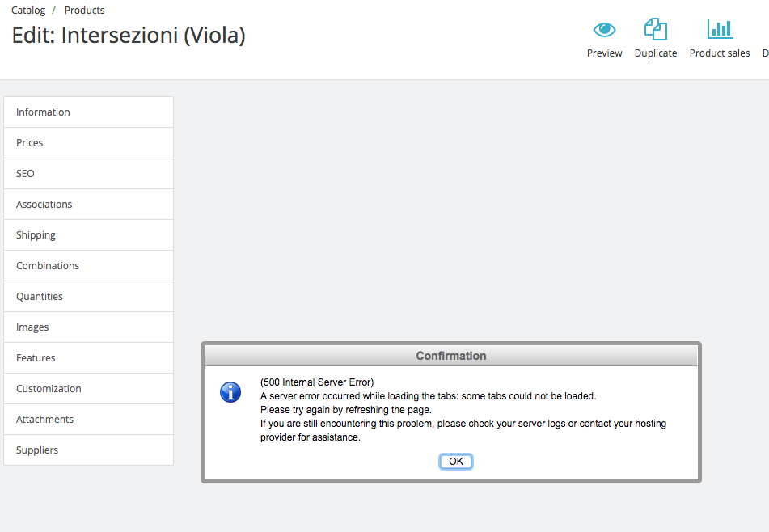Open the Images tab

(x=89, y=327)
